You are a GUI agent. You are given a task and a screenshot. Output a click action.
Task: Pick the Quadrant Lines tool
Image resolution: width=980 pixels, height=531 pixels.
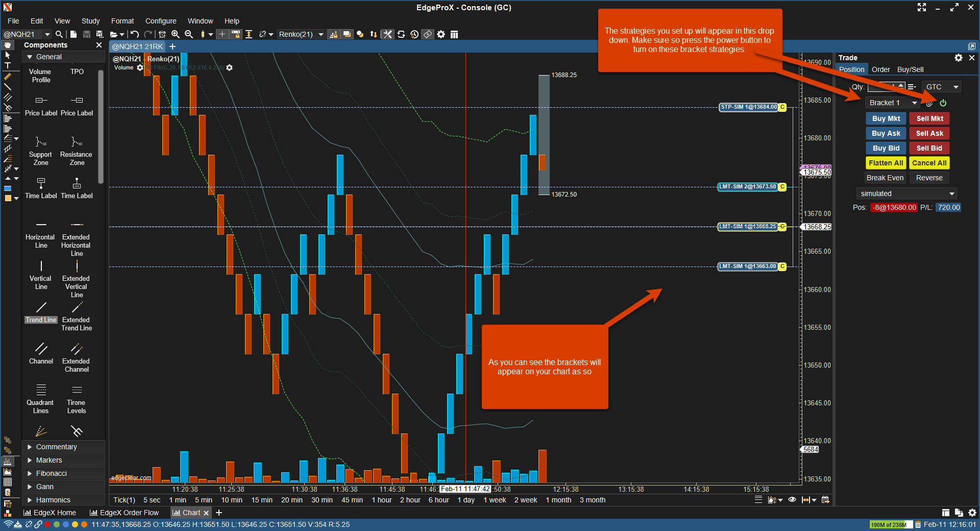point(41,399)
